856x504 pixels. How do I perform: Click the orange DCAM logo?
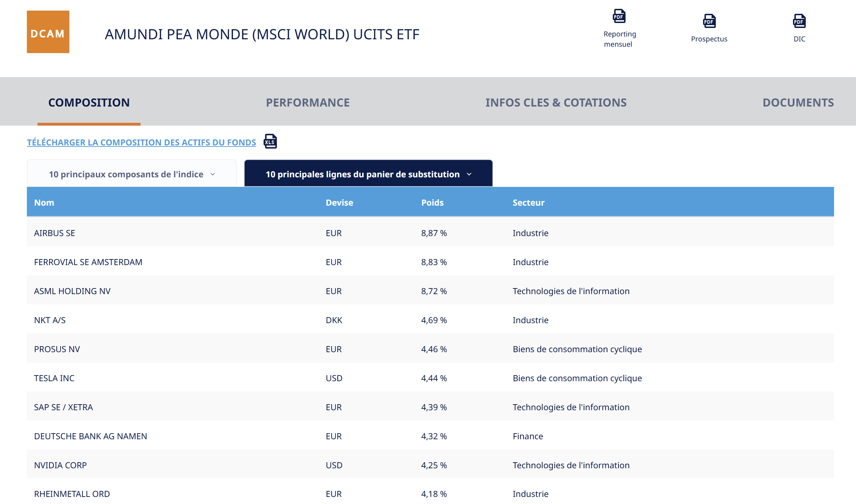point(48,32)
